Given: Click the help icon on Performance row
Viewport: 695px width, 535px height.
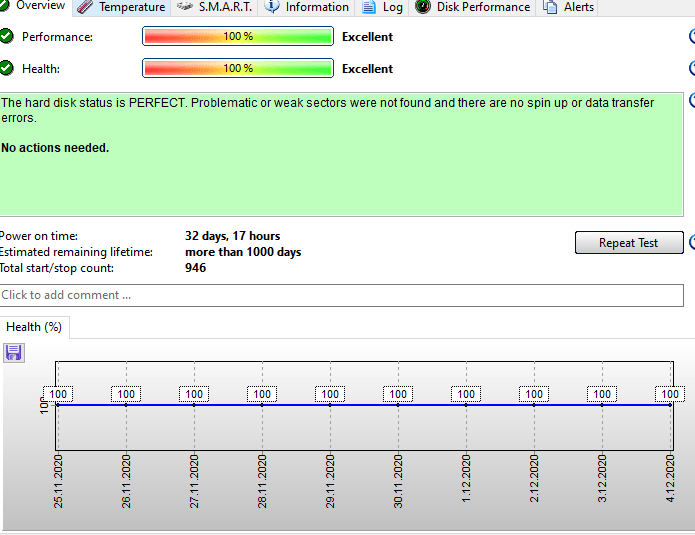Looking at the screenshot, I should (692, 36).
